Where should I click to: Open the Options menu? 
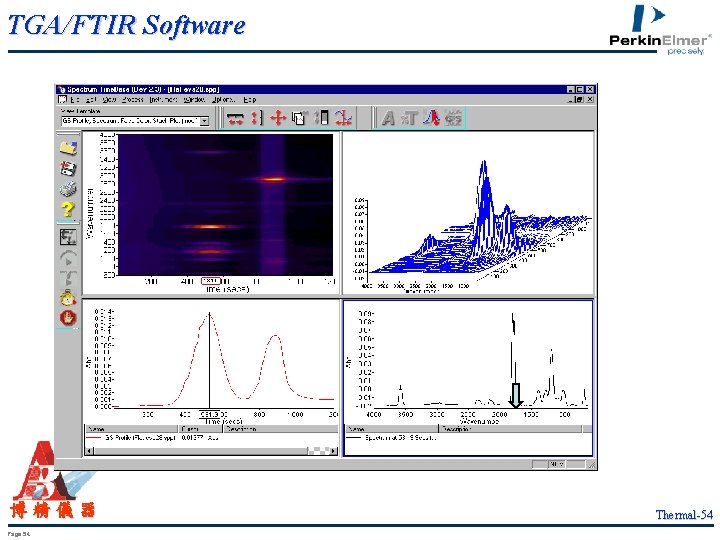pyautogui.click(x=224, y=99)
